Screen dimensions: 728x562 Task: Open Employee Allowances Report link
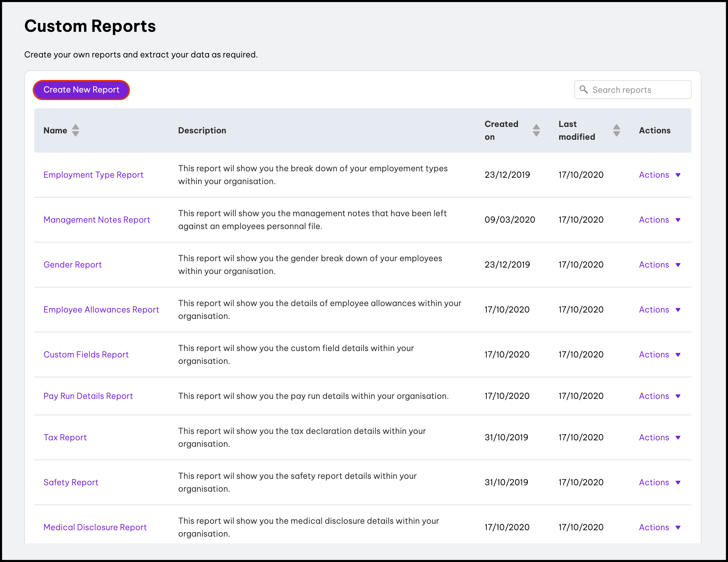[x=101, y=310]
